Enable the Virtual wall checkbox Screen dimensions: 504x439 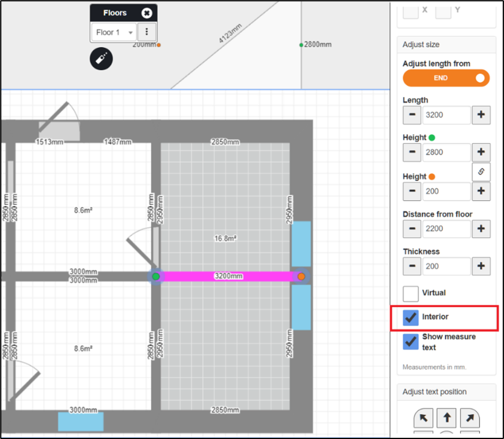tap(411, 294)
